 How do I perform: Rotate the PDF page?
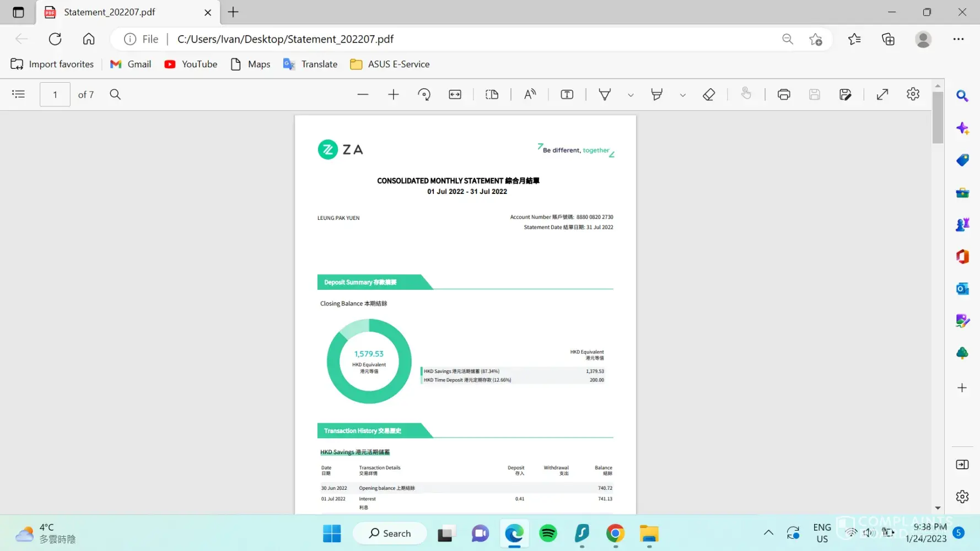pos(424,94)
